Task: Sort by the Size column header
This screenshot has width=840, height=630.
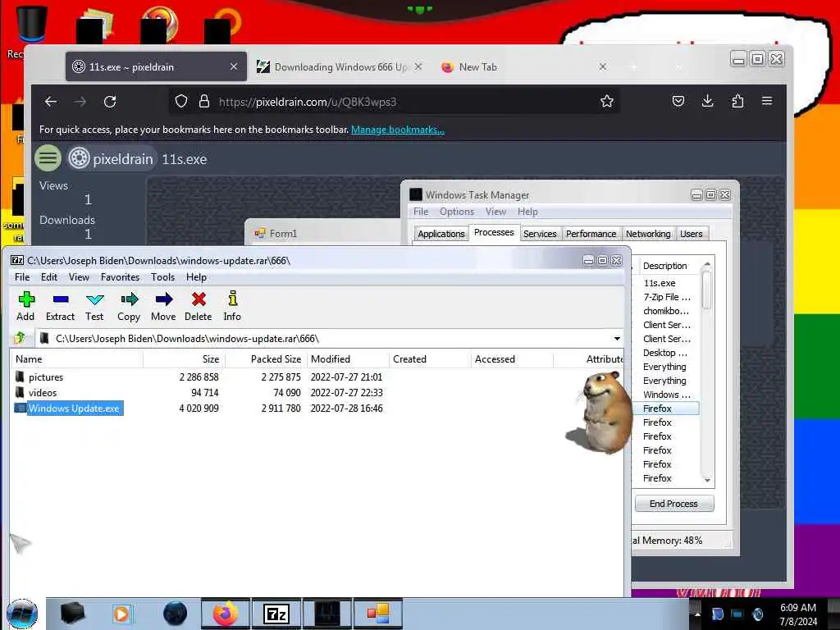Action: (185, 359)
